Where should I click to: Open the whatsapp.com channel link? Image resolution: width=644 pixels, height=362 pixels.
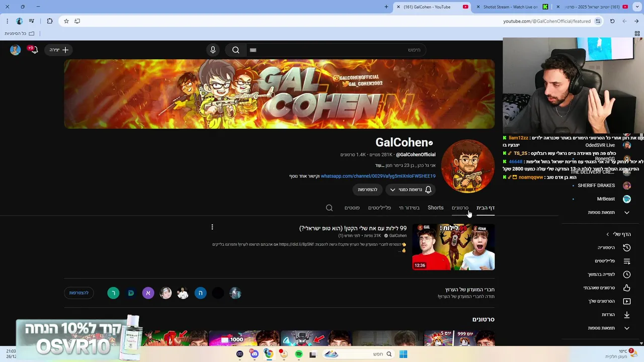coord(378,176)
